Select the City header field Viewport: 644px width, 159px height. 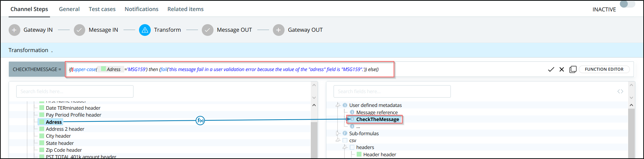coord(58,136)
